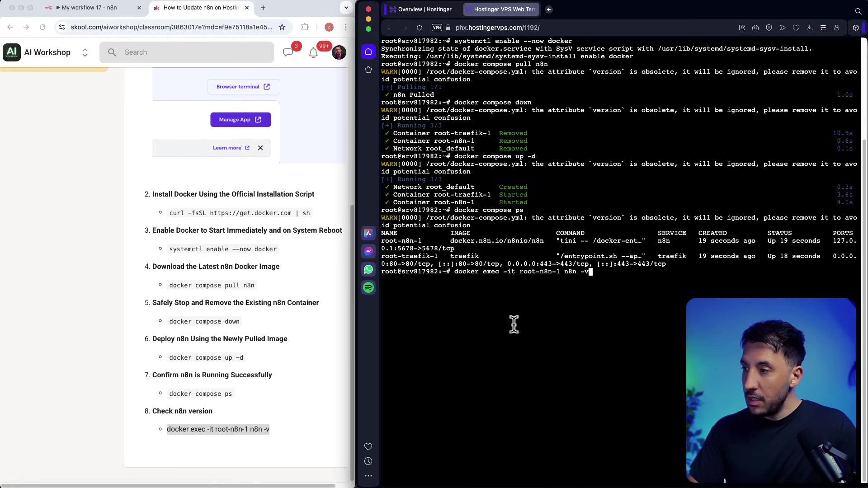868x488 pixels.
Task: Open Opera sidebar home icon
Action: pos(368,52)
